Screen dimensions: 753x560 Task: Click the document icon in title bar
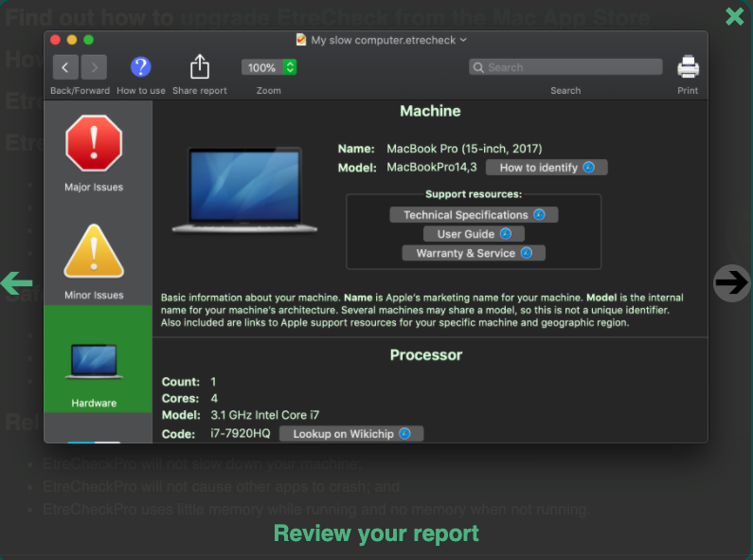pos(301,40)
